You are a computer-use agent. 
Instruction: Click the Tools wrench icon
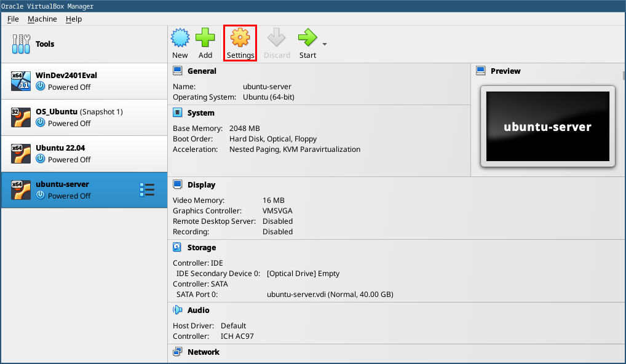click(x=21, y=44)
